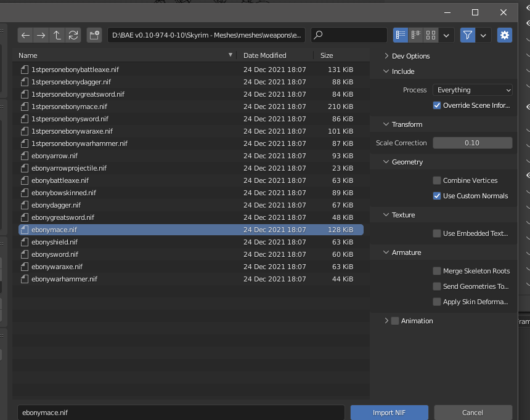
Task: Enable Send Geometries To bind position
Action: coord(437,286)
